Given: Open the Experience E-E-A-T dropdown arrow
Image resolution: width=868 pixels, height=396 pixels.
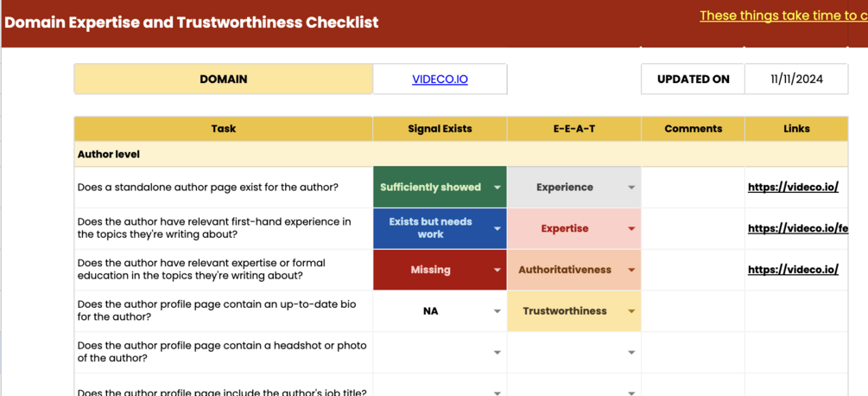Looking at the screenshot, I should point(631,188).
